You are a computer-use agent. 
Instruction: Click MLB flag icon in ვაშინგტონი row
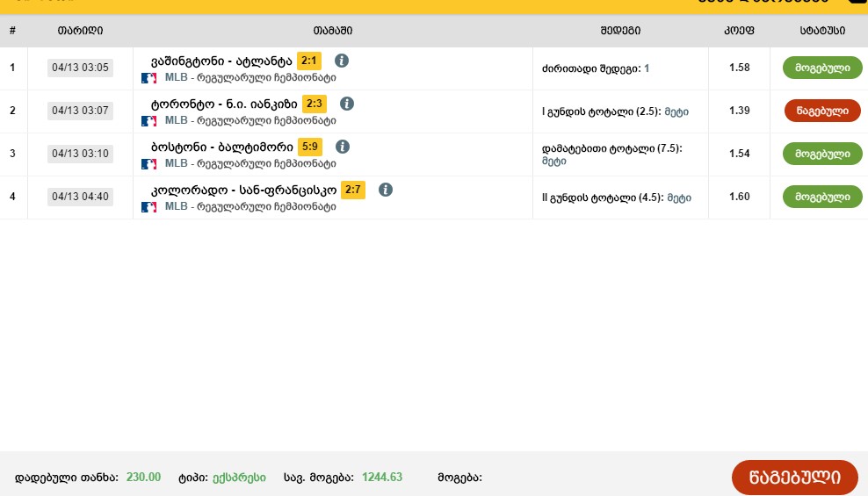pos(148,78)
